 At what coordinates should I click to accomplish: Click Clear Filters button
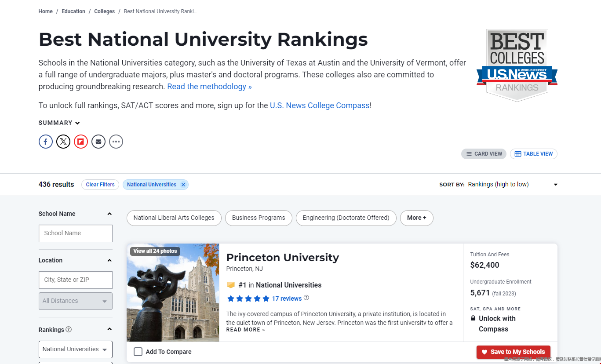(x=100, y=185)
